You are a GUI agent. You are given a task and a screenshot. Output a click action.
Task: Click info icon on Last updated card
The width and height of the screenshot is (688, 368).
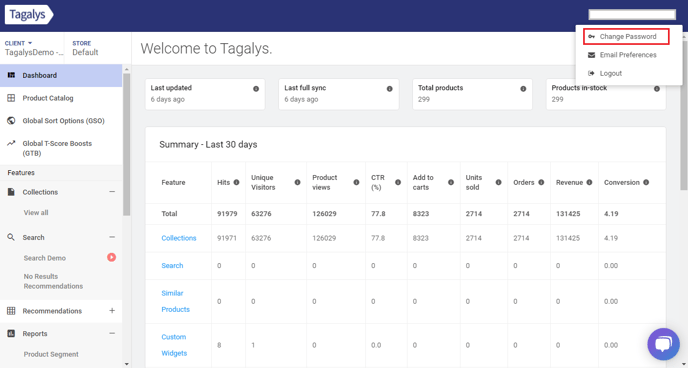256,89
